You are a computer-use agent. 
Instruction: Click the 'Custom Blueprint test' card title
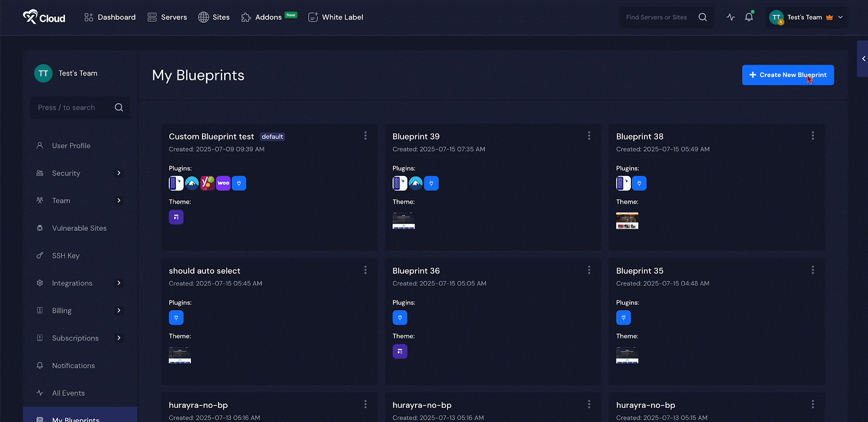[x=212, y=136]
